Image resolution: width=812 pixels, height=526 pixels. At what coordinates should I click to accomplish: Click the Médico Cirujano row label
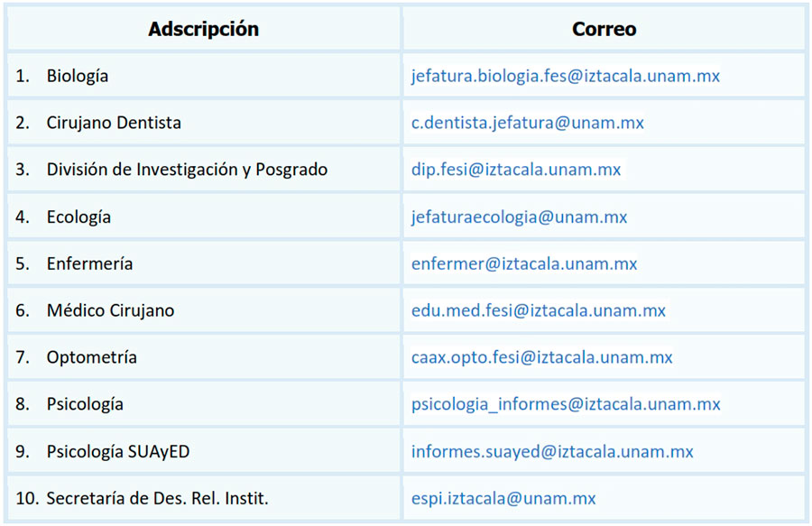tap(110, 310)
